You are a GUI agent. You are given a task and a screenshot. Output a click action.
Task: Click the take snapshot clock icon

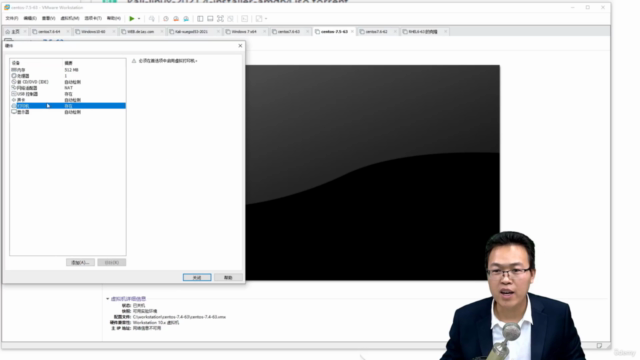coord(166,18)
